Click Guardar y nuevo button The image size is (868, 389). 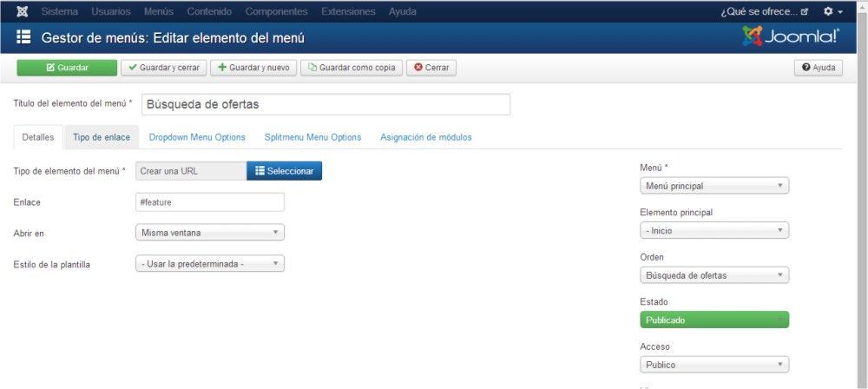click(x=253, y=68)
